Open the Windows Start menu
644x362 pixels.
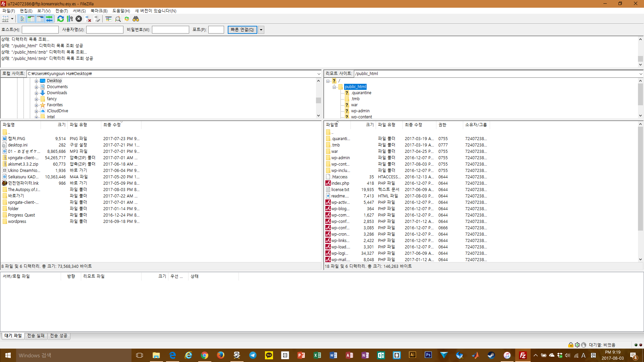click(x=8, y=355)
